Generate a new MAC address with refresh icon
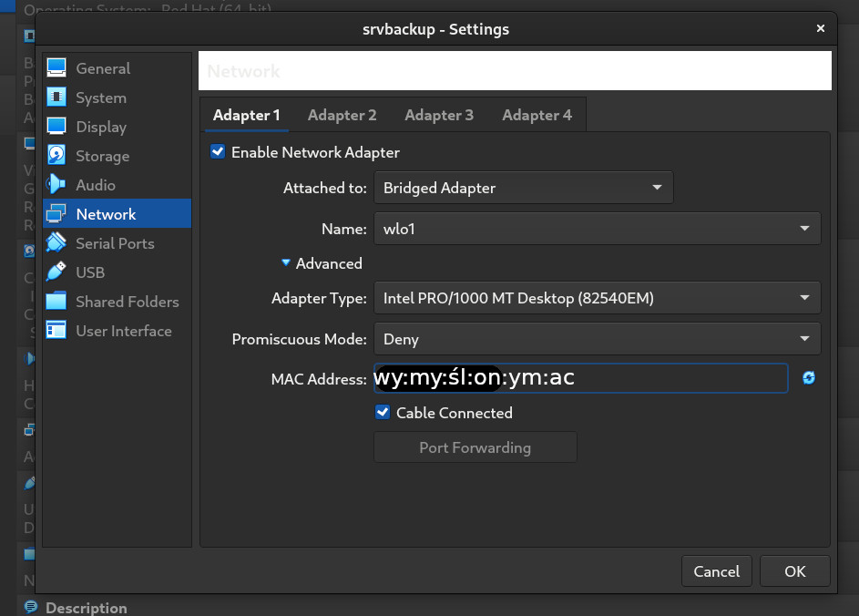859x616 pixels. [808, 378]
